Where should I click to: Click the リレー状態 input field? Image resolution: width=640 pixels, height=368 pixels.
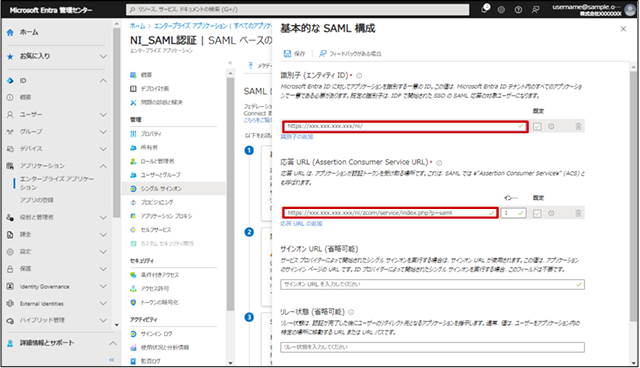[x=432, y=347]
